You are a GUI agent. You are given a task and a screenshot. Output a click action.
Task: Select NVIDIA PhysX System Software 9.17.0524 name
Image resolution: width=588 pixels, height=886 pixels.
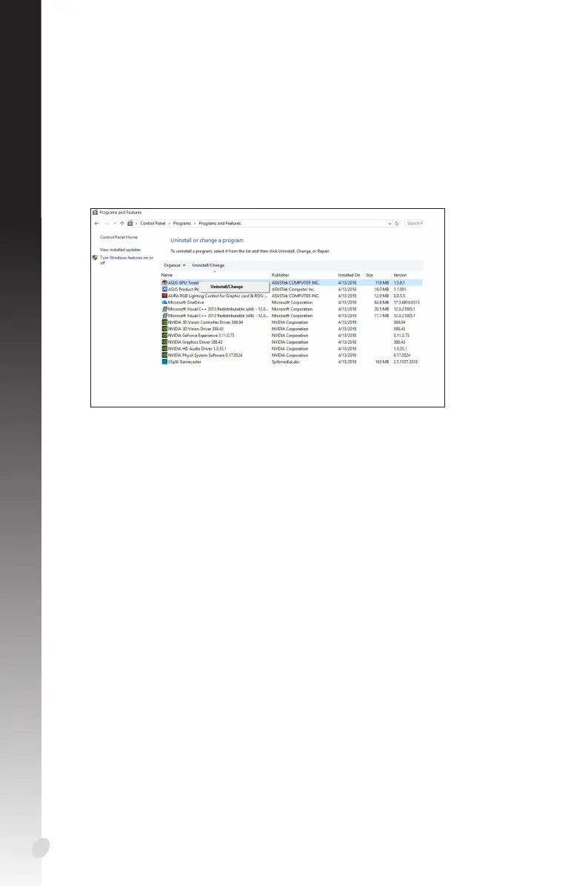[205, 356]
